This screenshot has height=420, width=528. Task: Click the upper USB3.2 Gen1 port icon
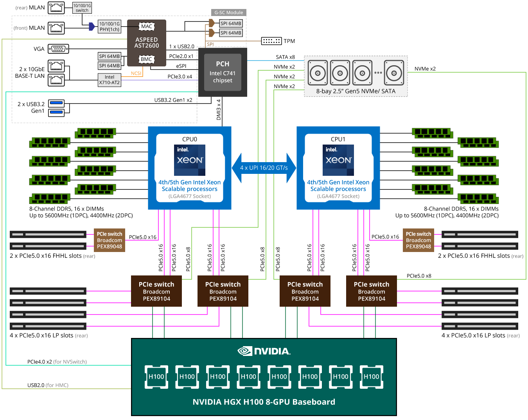click(x=56, y=103)
